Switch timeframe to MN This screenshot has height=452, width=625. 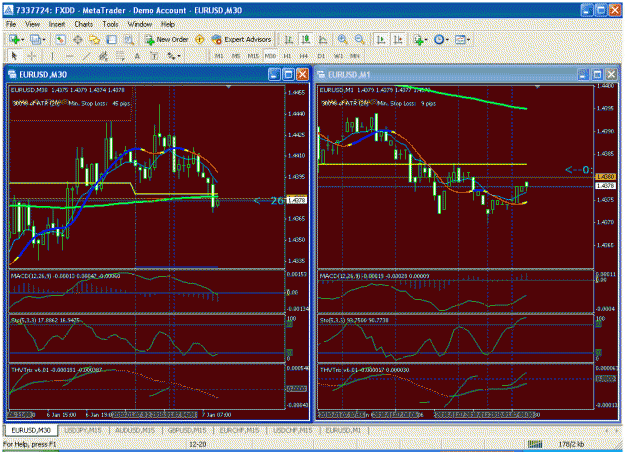pyautogui.click(x=355, y=56)
